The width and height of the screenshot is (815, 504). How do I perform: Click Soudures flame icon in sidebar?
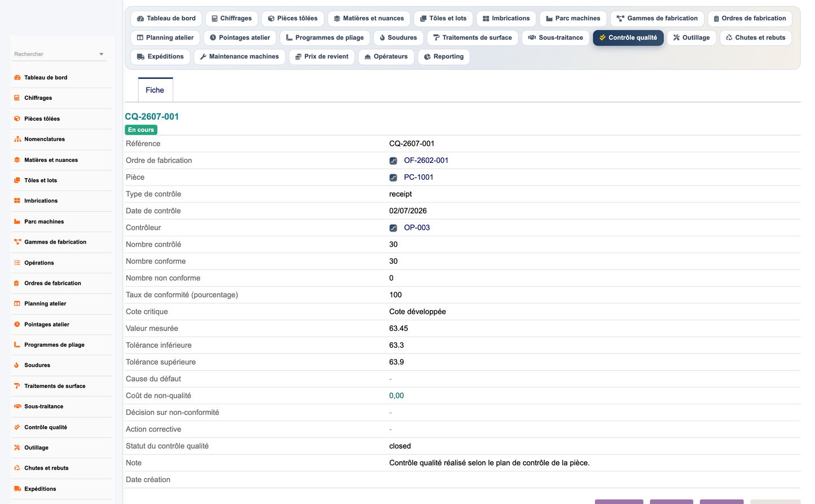17,365
